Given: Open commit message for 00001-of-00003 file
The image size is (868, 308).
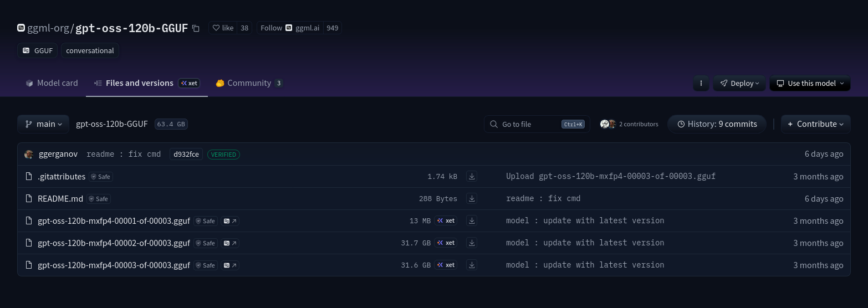Looking at the screenshot, I should (x=585, y=220).
